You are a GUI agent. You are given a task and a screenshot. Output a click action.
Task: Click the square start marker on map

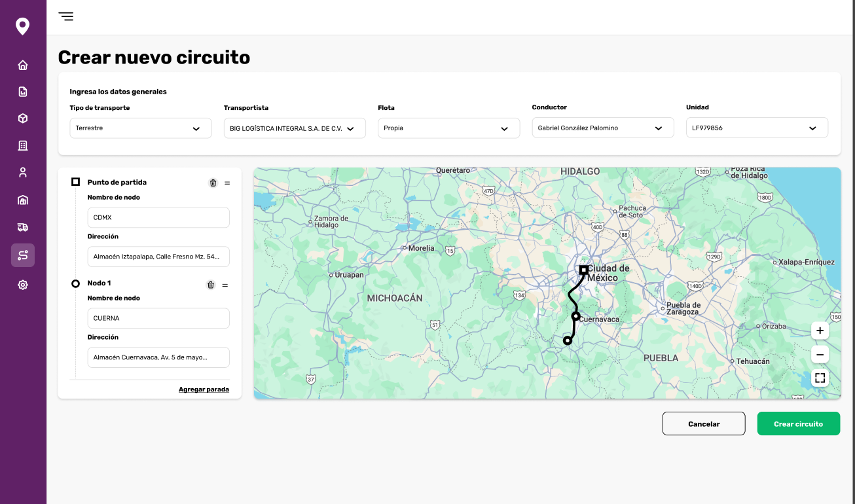click(x=583, y=269)
